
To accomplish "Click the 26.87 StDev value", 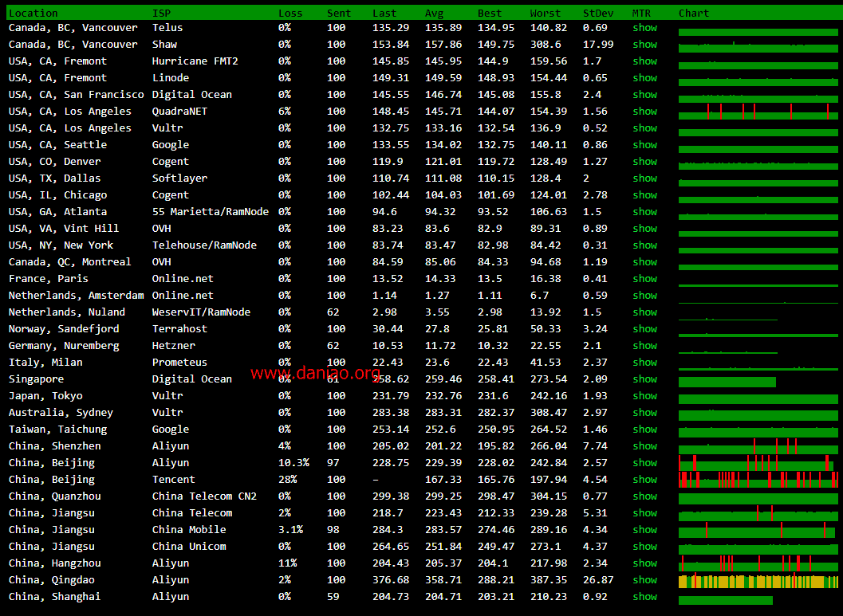I will 598,579.
